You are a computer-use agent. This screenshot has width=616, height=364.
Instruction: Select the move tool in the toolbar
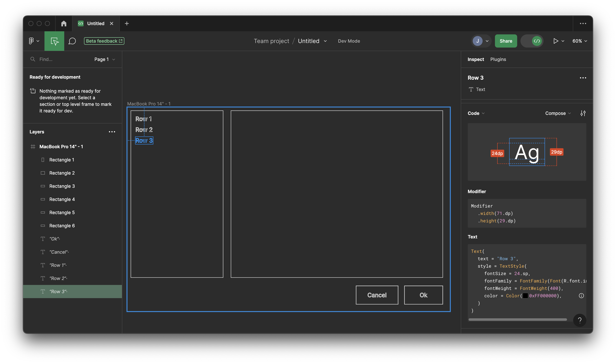tap(54, 41)
